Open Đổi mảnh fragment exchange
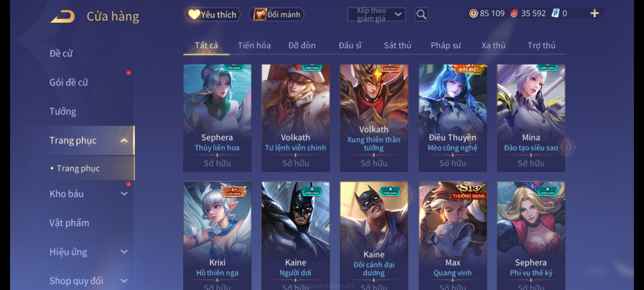The width and height of the screenshot is (644, 290). [276, 15]
